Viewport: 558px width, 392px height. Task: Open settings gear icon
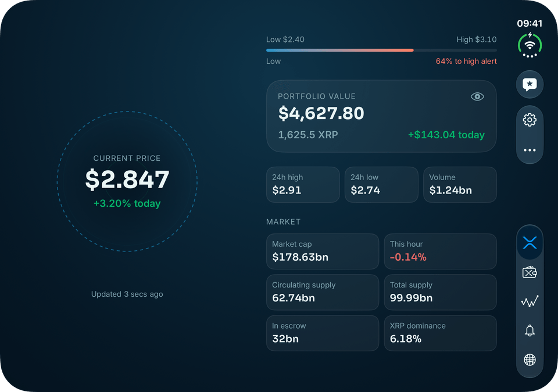click(530, 120)
